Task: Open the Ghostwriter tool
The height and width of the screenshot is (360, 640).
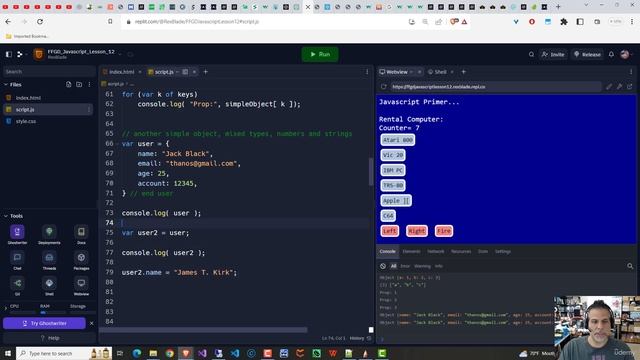Action: tap(17, 234)
